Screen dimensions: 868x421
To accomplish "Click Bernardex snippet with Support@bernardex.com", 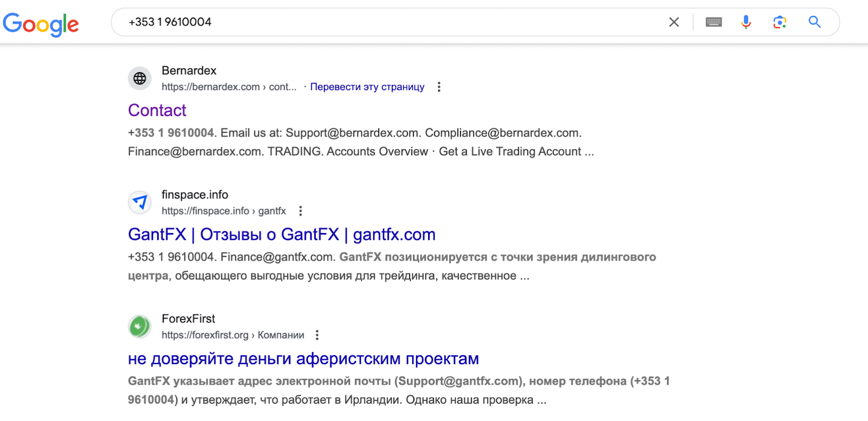I will point(361,142).
